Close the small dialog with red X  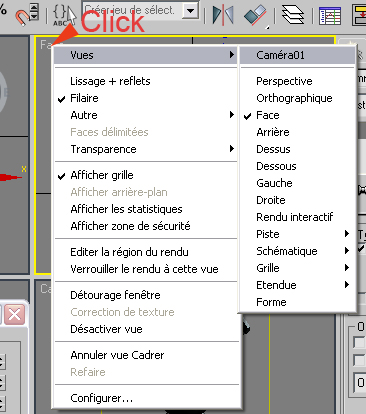point(15,314)
